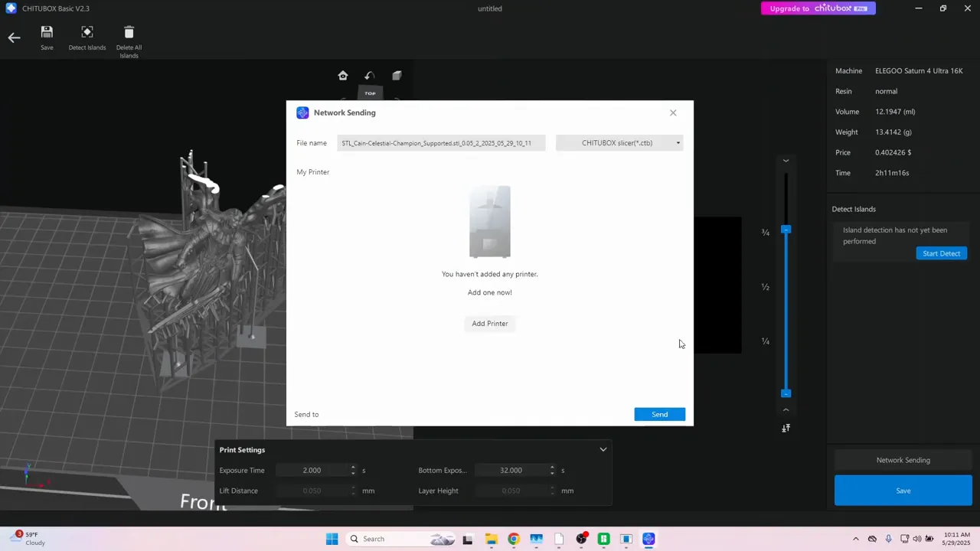
Task: Click the home view icon above the viewport
Action: (x=343, y=76)
